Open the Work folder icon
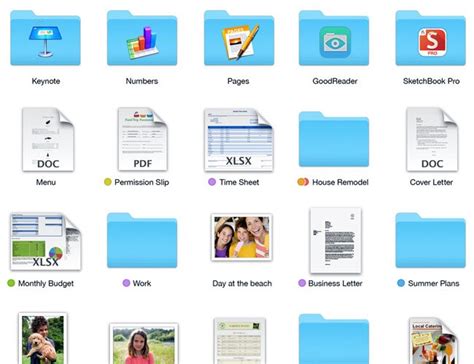474x364 pixels. [x=142, y=240]
